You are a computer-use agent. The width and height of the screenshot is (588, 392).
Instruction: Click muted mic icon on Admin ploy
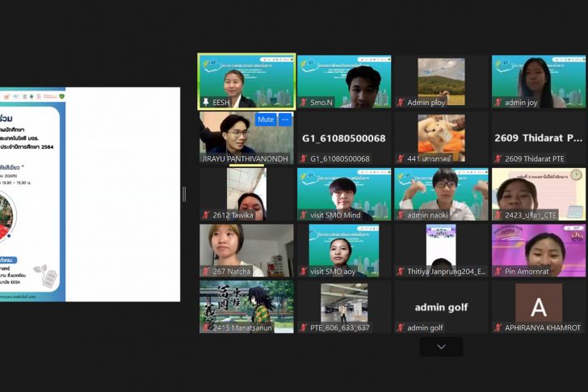[x=401, y=103]
